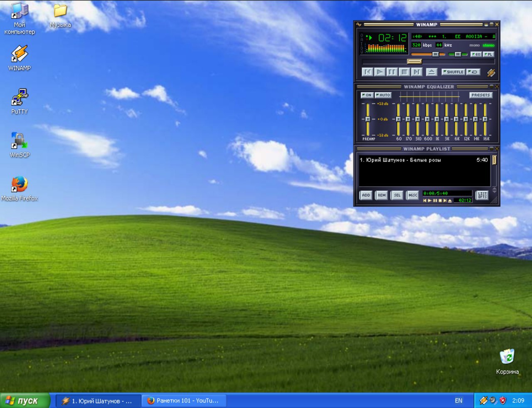Click eject icon in playlist mini controls

(x=450, y=200)
